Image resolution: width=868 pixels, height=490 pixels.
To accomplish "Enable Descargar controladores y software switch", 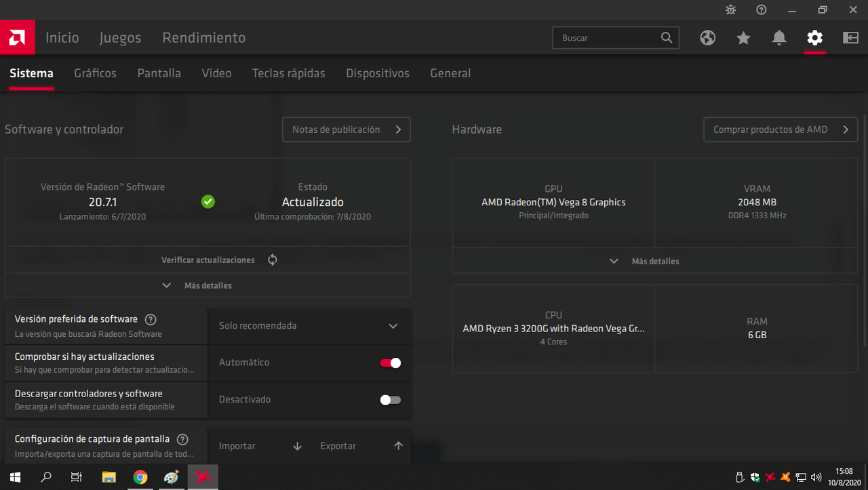I will pyautogui.click(x=391, y=400).
